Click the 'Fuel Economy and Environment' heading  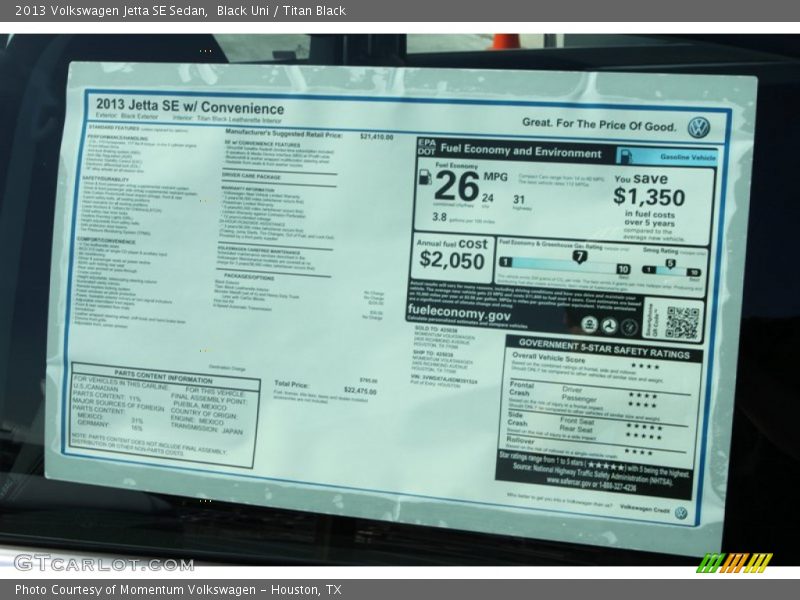tap(521, 152)
